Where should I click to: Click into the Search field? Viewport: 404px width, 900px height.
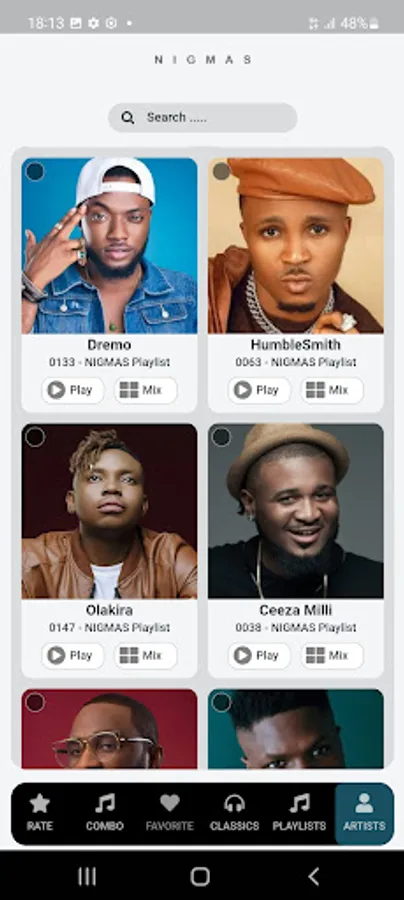pos(203,118)
